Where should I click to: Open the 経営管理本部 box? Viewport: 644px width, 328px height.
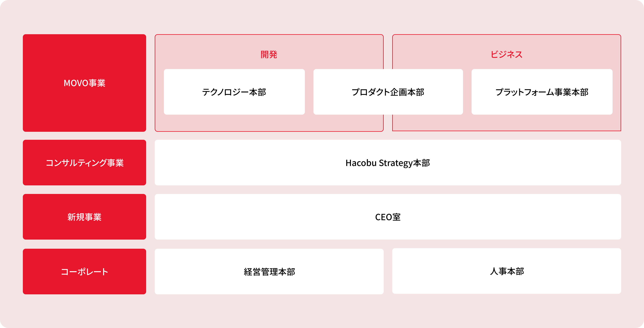coord(269,272)
